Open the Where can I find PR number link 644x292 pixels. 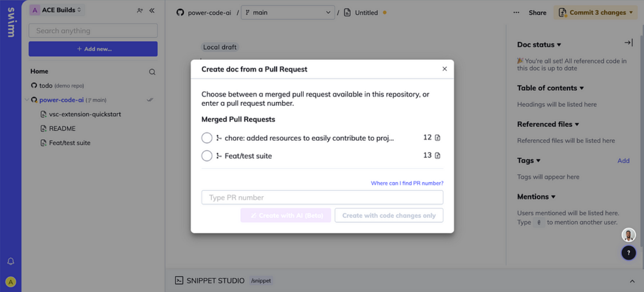(407, 183)
